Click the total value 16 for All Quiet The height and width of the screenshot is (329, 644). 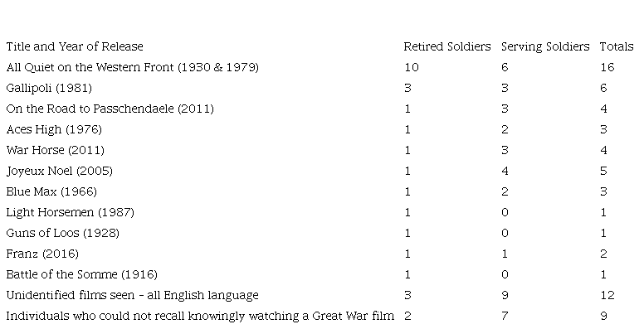tap(607, 67)
